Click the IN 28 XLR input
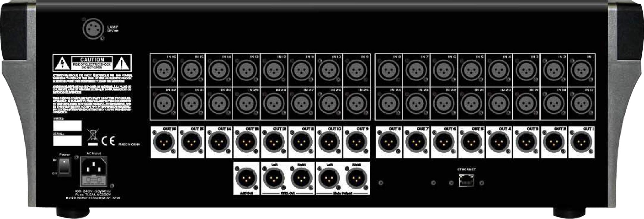 pyautogui.click(x=274, y=104)
